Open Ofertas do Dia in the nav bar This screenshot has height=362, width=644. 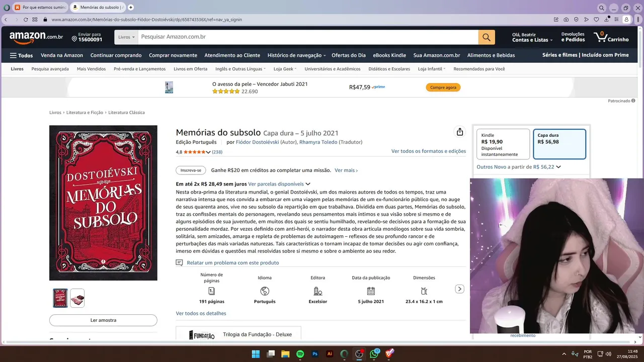[x=349, y=55]
